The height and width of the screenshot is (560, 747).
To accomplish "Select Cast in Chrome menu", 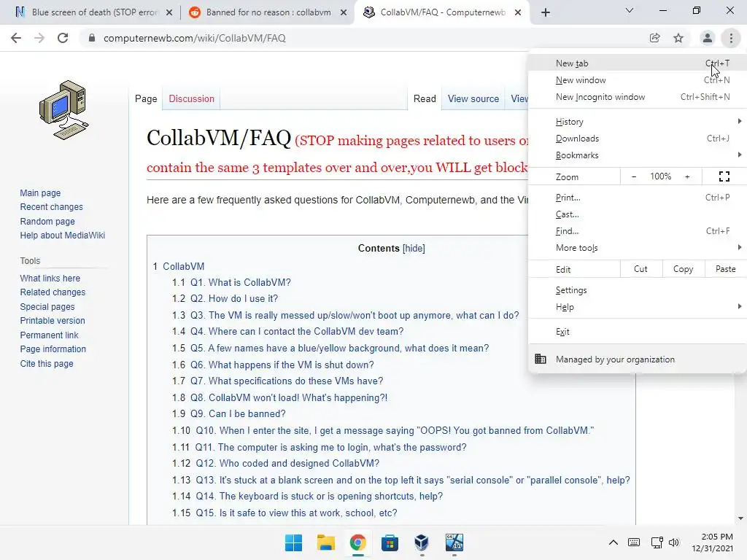I will 638,214.
